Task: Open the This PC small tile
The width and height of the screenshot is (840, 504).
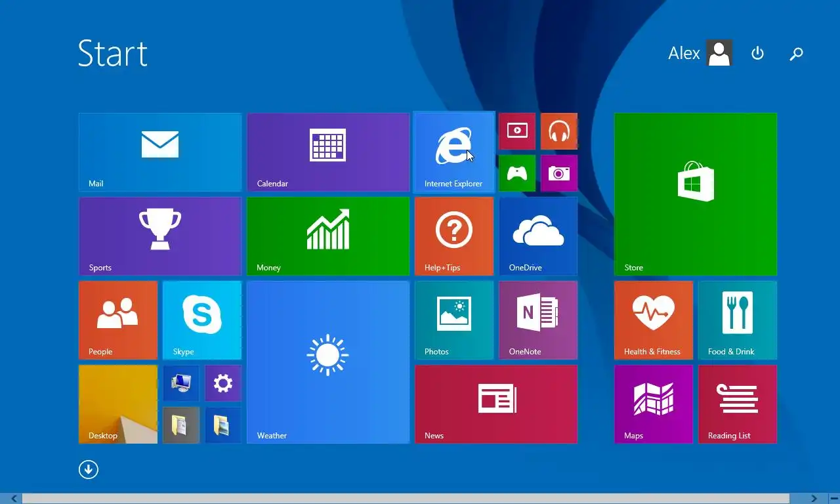Action: (181, 383)
